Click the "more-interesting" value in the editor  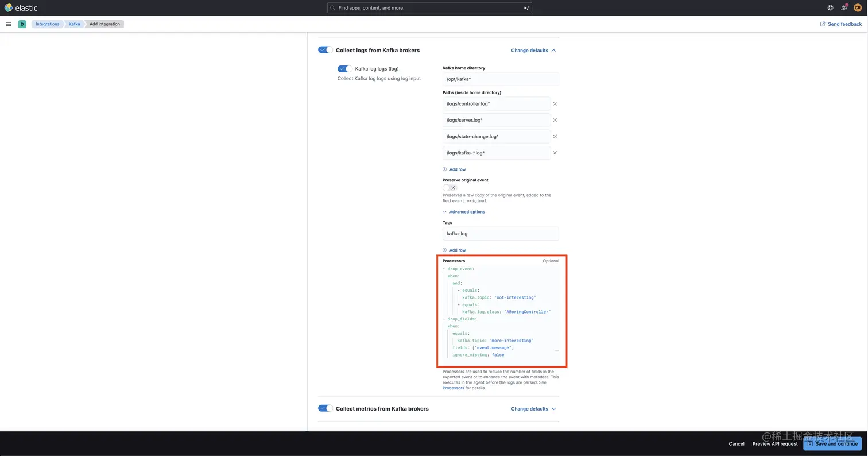click(x=511, y=341)
